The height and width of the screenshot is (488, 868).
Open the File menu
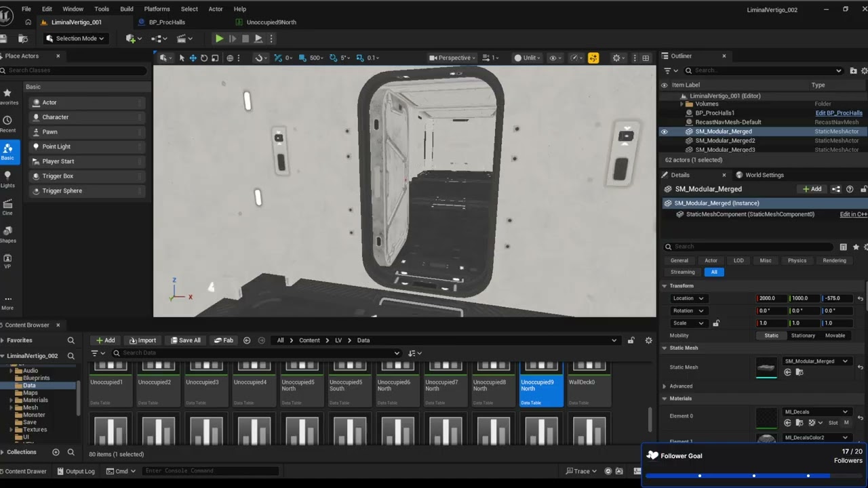pyautogui.click(x=26, y=9)
